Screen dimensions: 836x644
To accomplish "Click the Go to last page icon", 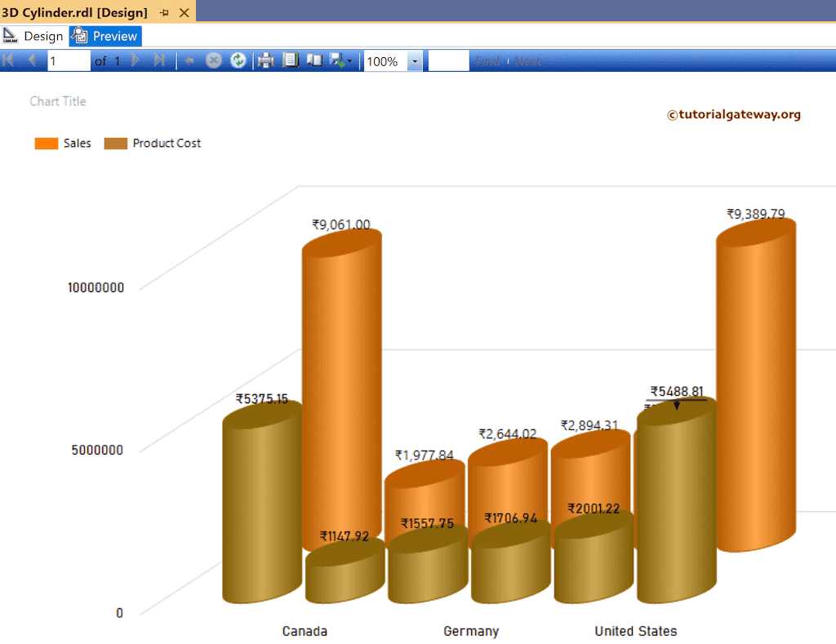I will pos(160,60).
